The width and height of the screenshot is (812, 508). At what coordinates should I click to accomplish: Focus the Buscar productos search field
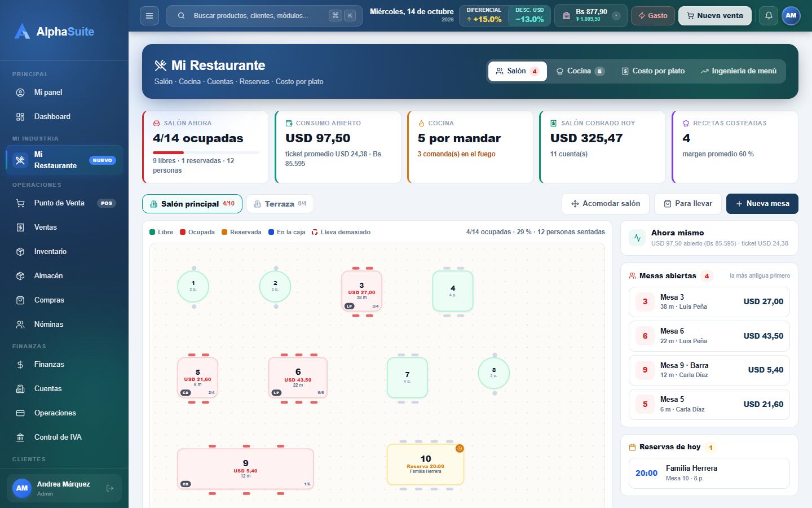tap(264, 16)
